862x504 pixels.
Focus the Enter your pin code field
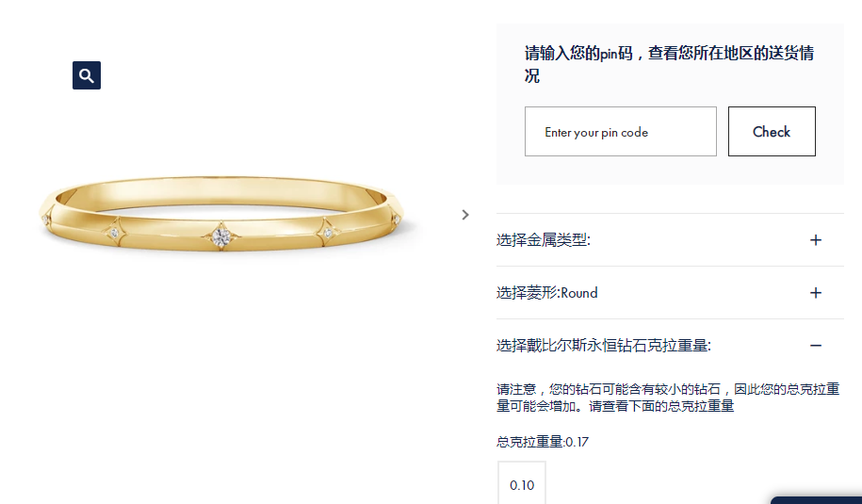pos(621,131)
